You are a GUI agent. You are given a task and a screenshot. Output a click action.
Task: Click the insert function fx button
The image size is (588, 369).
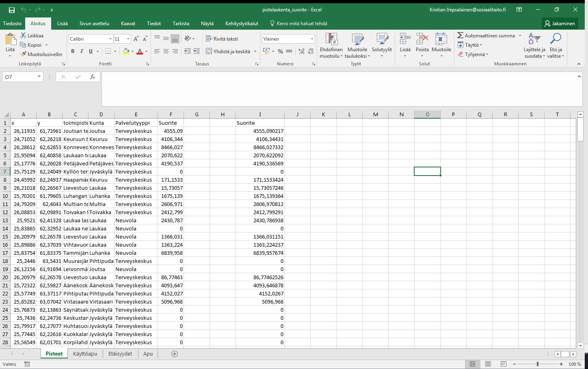click(x=93, y=77)
